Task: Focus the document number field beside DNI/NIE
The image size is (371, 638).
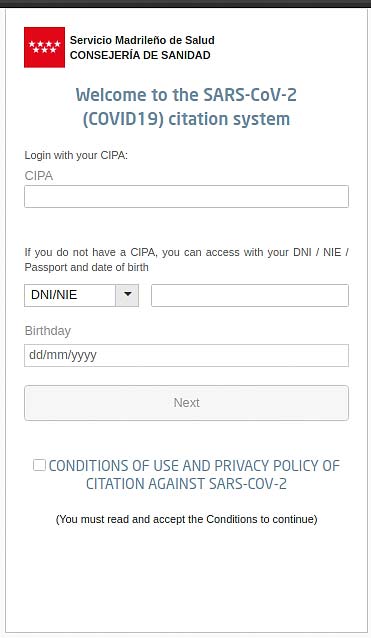Action: 250,295
